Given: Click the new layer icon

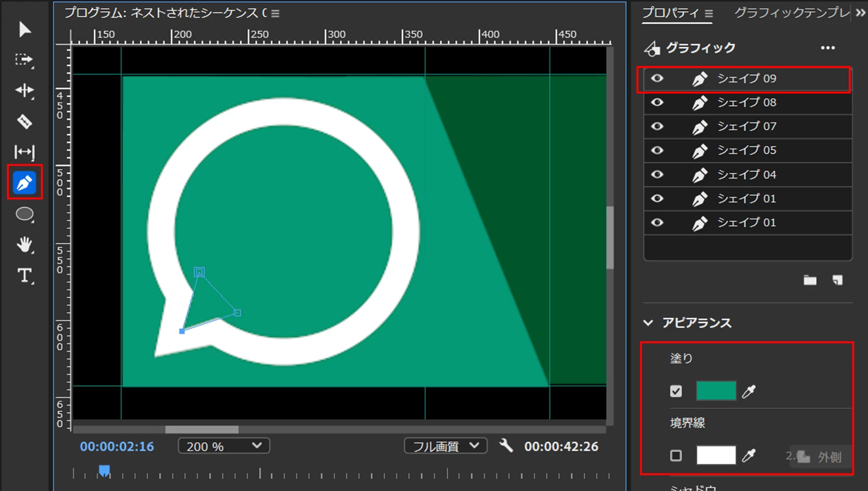Looking at the screenshot, I should click(837, 280).
